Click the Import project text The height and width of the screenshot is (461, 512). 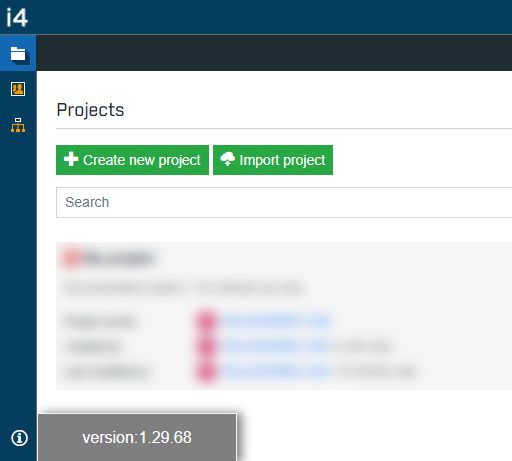point(282,160)
